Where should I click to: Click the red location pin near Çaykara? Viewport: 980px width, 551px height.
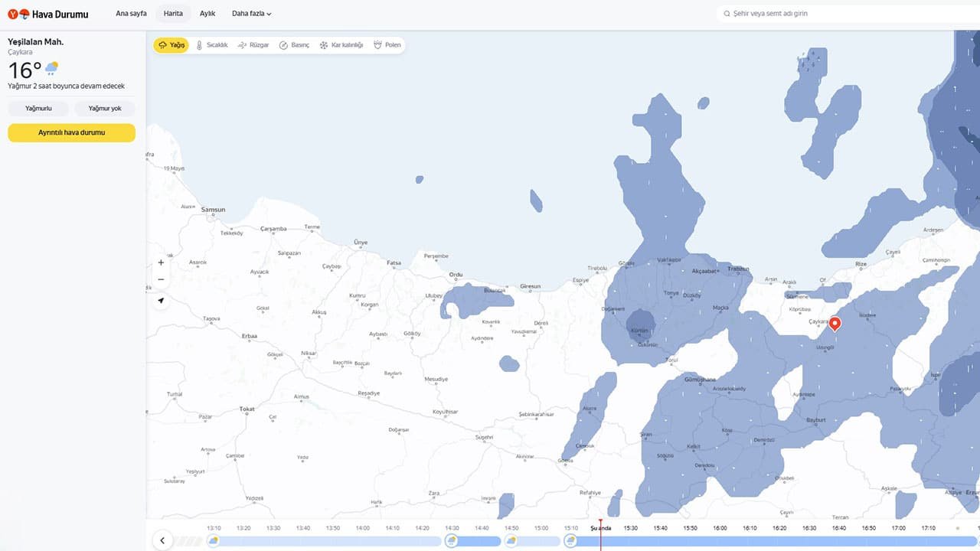(835, 324)
